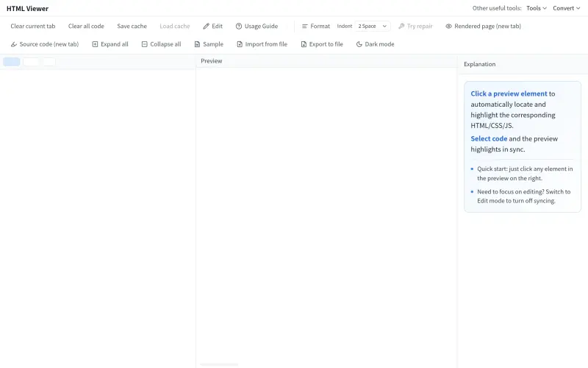Click the Edit pencil icon
Screen dimensions: 588x368
tap(206, 26)
